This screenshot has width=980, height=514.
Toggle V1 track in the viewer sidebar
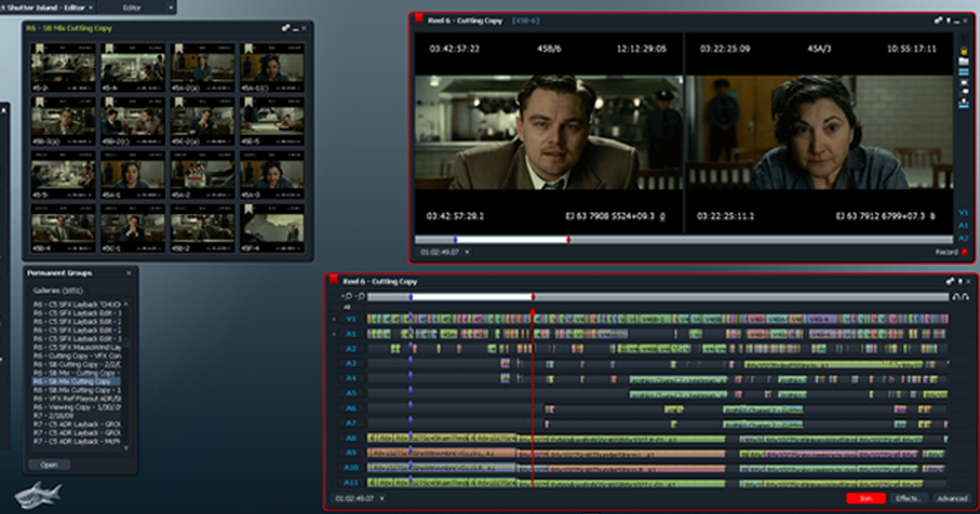963,213
